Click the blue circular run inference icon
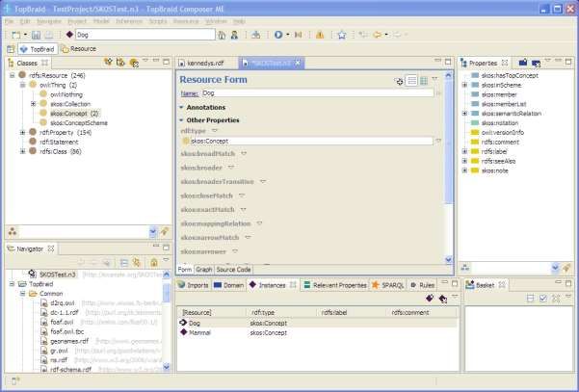579x392 pixels. 278,35
